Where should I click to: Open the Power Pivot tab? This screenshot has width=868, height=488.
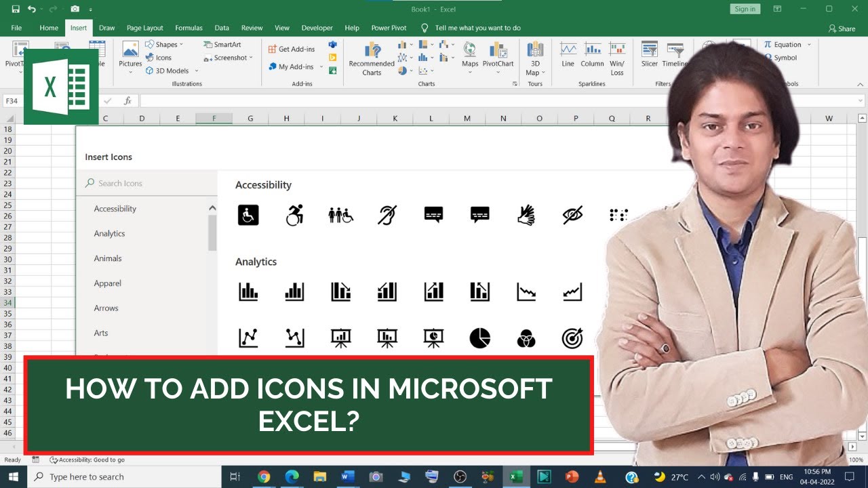coord(389,28)
